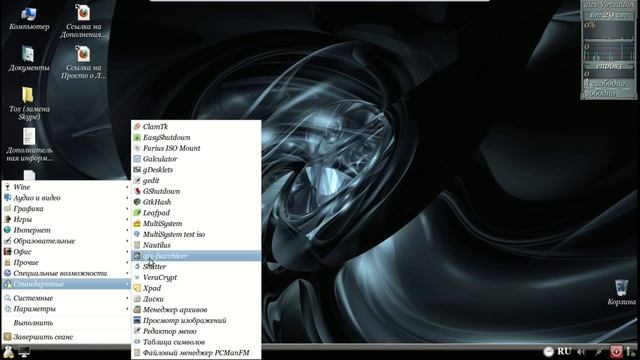The width and height of the screenshot is (640, 360).
Task: Open the Galculator calculator entry
Action: 196,159
